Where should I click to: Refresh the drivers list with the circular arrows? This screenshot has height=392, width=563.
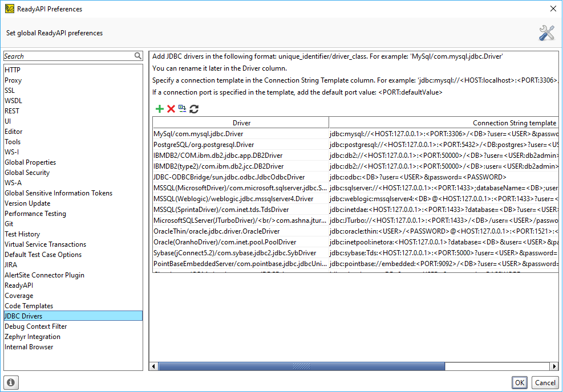pos(194,109)
